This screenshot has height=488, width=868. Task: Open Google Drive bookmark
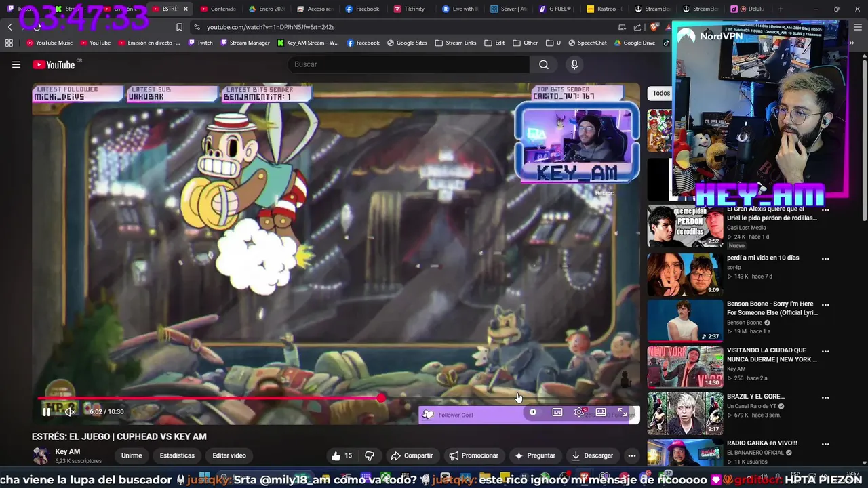[635, 43]
